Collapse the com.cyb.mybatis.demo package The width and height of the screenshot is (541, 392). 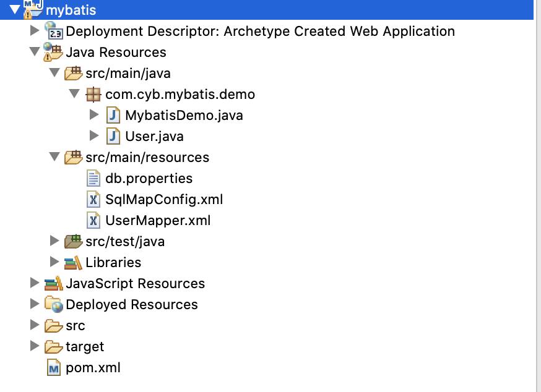tap(74, 94)
